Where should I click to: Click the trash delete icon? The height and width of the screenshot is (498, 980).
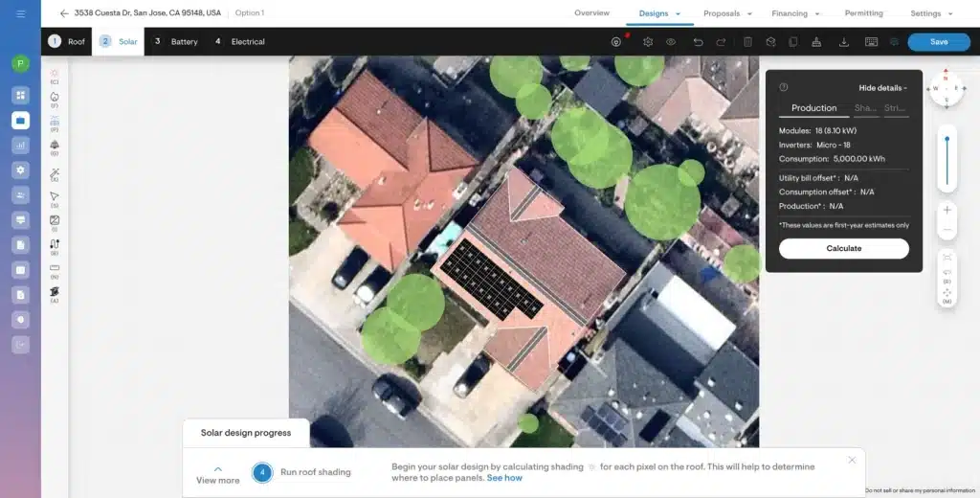(747, 42)
